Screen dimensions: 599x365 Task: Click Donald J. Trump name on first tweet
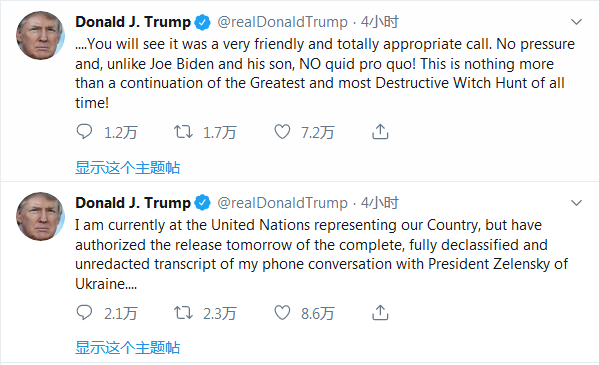pyautogui.click(x=133, y=22)
